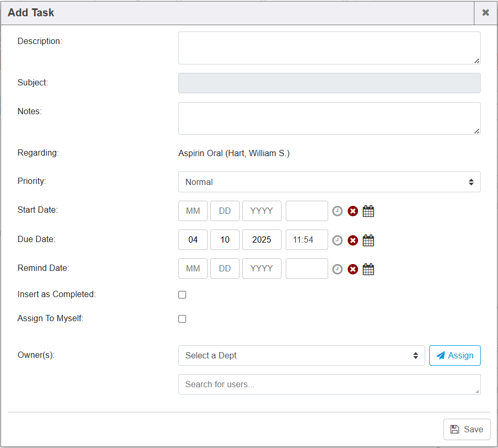
Task: Focus the Description text area
Action: click(x=329, y=48)
